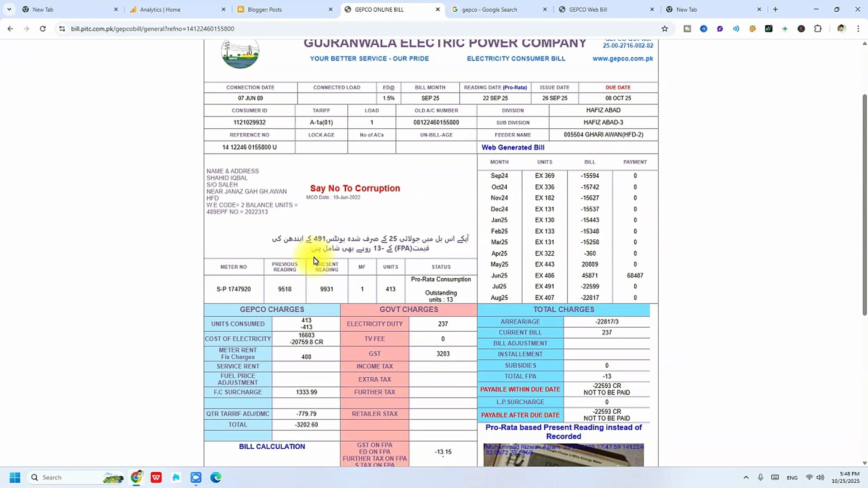Click the browser Extensions puzzle-piece icon
This screenshot has width=868, height=488.
818,28
